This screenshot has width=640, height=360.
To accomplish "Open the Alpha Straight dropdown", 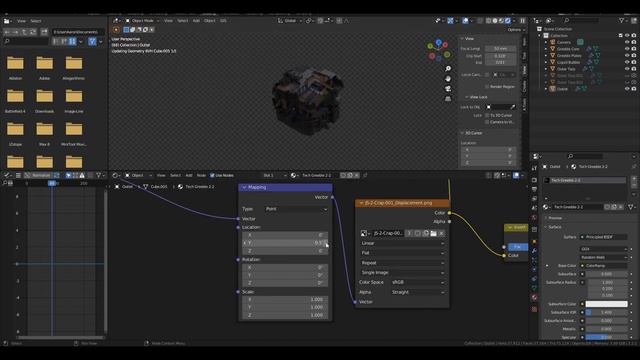I will coord(418,292).
